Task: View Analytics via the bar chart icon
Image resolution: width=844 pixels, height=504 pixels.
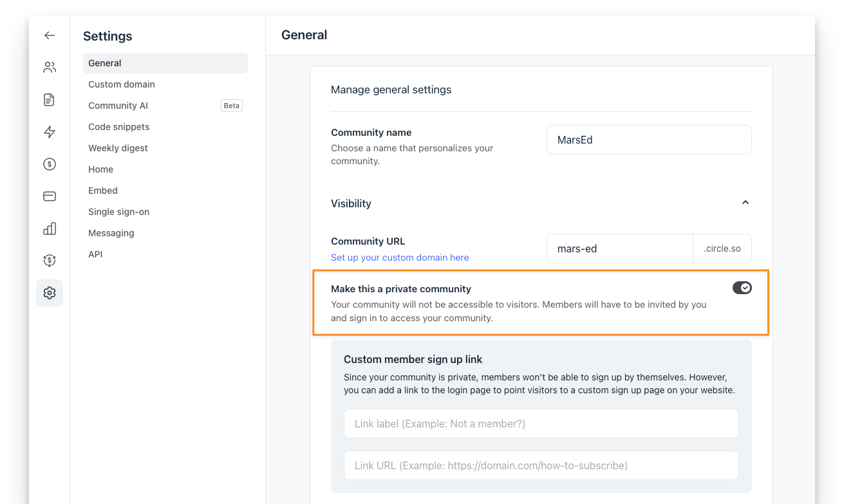Action: [x=50, y=229]
